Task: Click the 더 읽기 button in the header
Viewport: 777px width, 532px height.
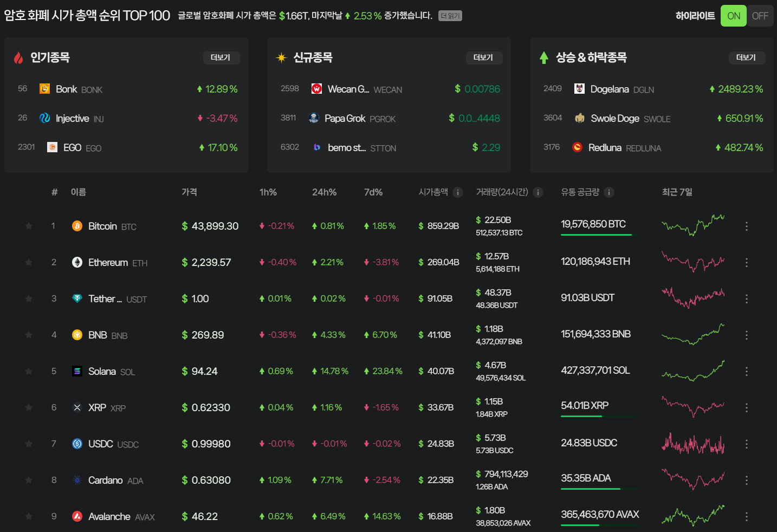Action: pyautogui.click(x=450, y=16)
